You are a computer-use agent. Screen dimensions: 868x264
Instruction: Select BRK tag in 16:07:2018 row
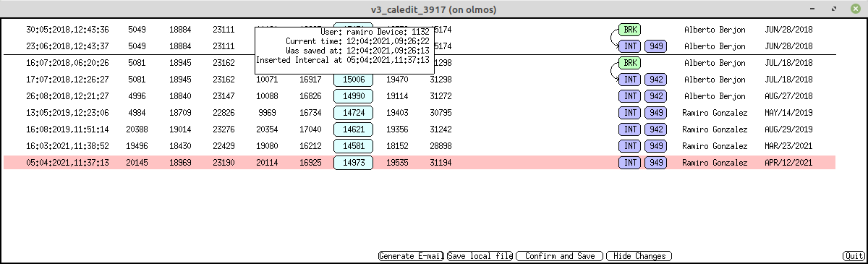tap(630, 63)
